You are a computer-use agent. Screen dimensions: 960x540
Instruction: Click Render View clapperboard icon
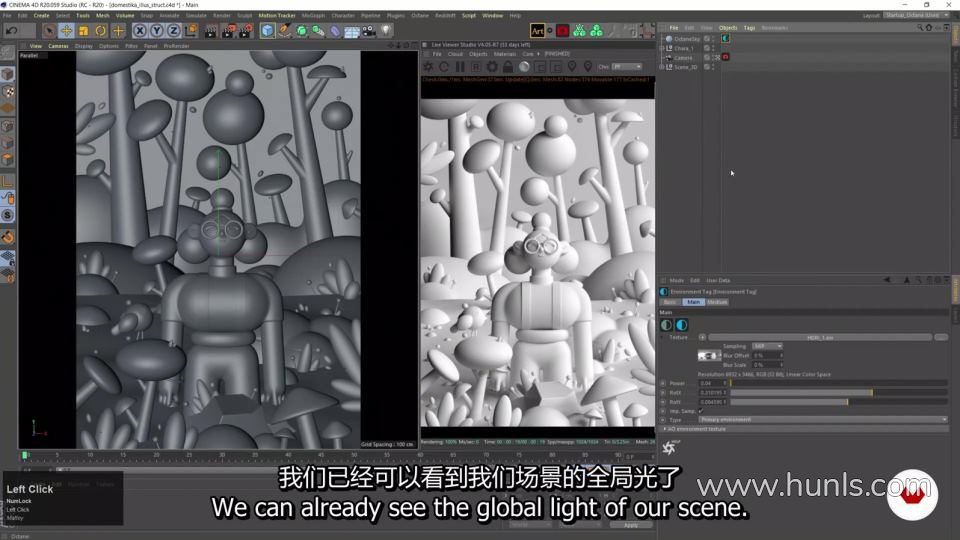[x=211, y=30]
